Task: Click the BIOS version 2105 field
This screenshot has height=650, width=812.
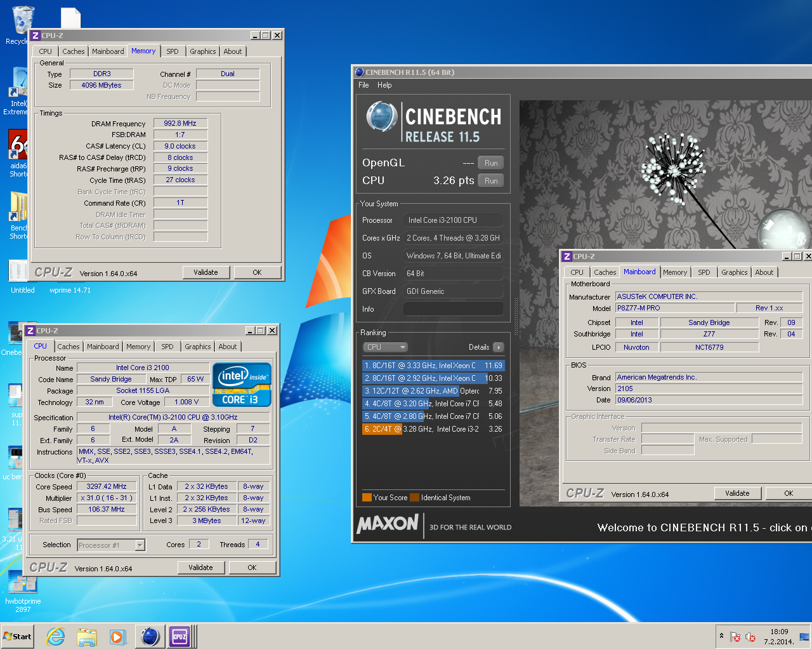Action: click(709, 388)
